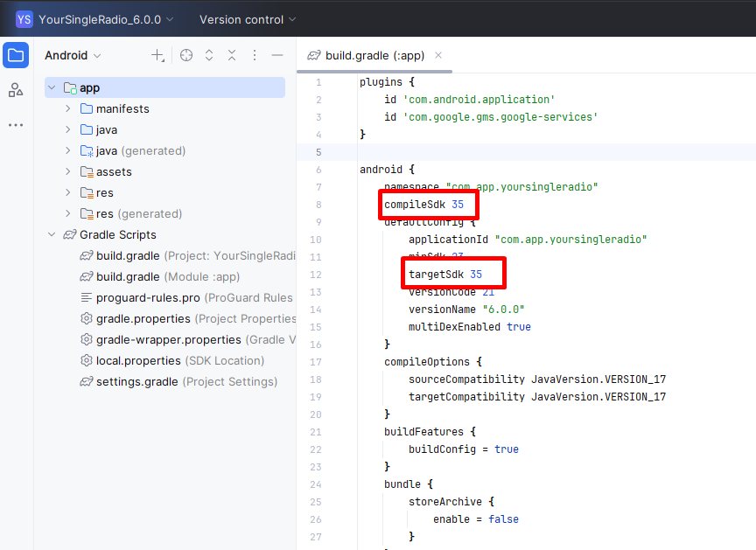The image size is (756, 550).
Task: Select opened file with crosshair icon
Action: click(x=186, y=55)
